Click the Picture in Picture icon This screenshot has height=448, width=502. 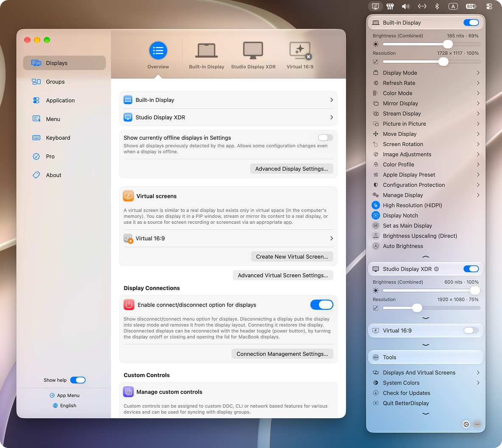[376, 124]
